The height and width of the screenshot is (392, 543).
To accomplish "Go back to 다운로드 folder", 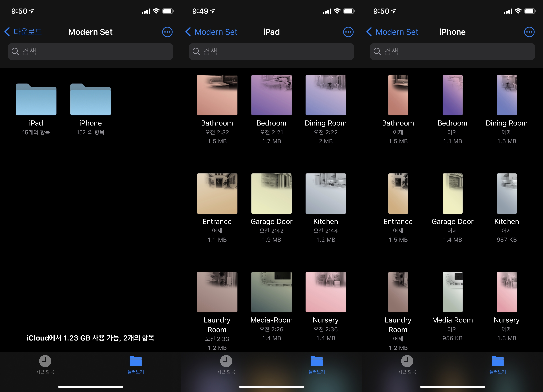I will [x=23, y=32].
